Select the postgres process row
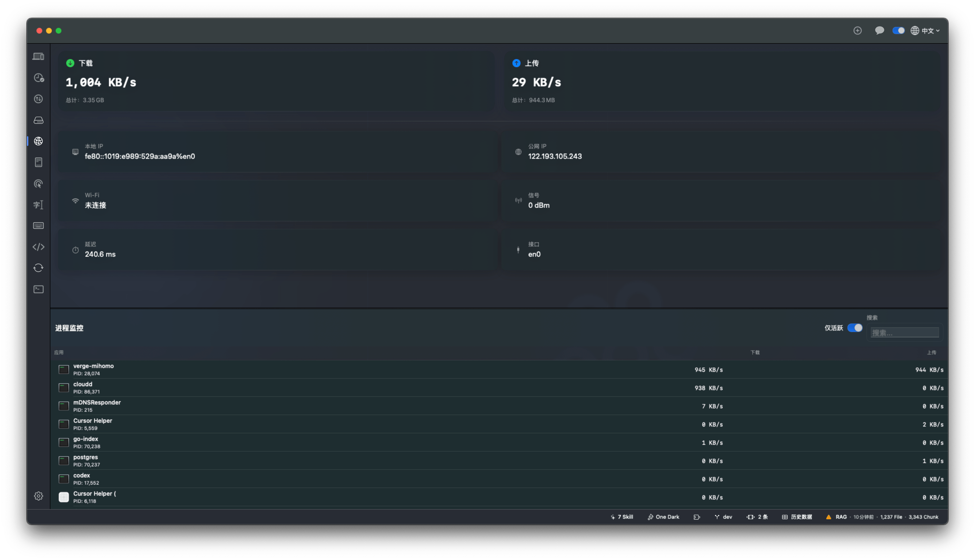 pyautogui.click(x=499, y=461)
